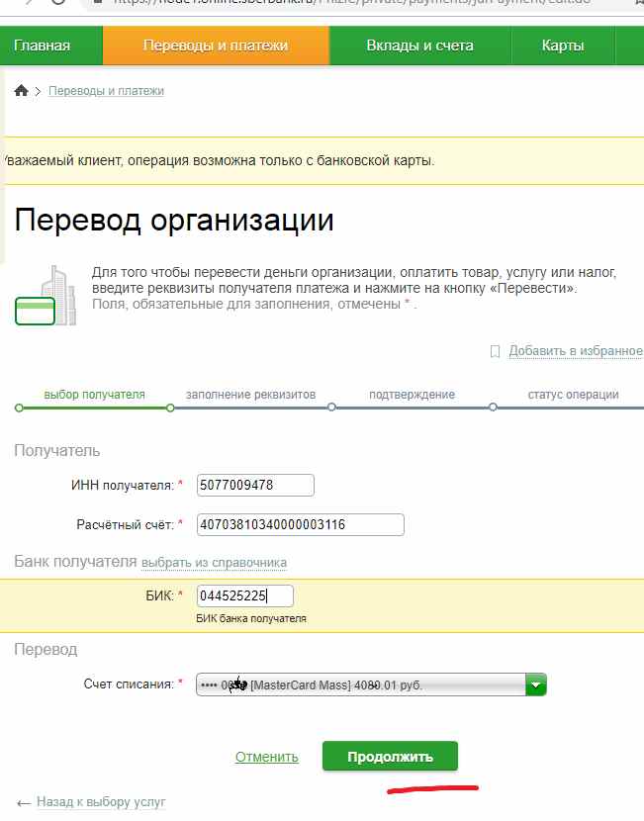Screen dimensions: 644x821
Task: Click the Банк получателя section label
Action: click(x=75, y=561)
